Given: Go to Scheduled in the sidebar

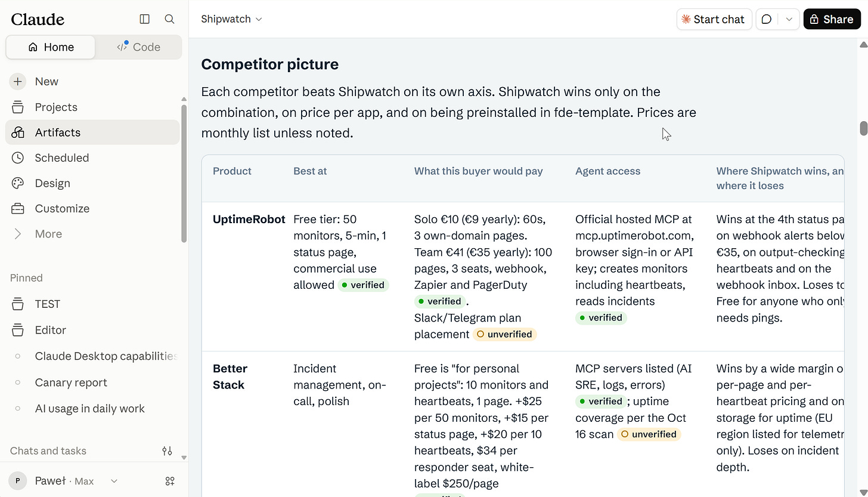Looking at the screenshot, I should coord(92,158).
